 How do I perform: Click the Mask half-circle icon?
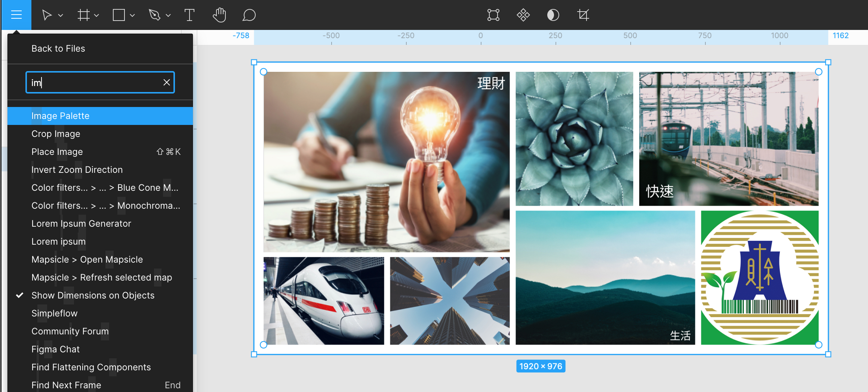coord(553,15)
